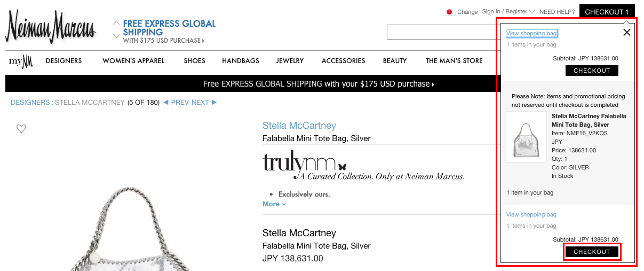Click the Free Express Global Shipping banner
Screen dimensions: 644x271
169,28
